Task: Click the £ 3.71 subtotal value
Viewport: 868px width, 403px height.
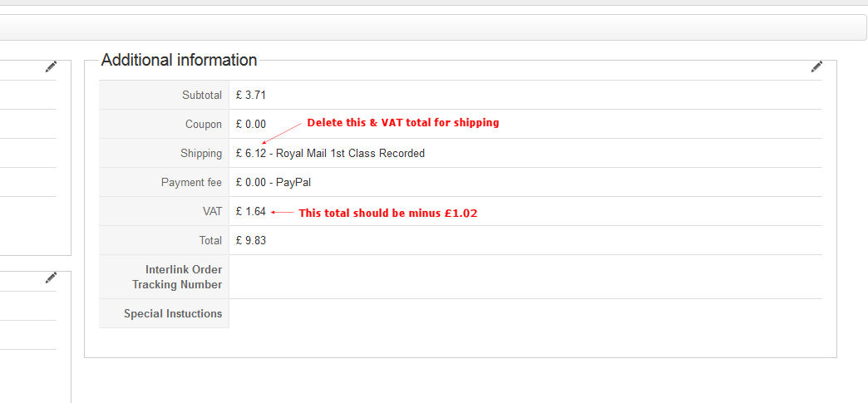Action: [x=251, y=96]
